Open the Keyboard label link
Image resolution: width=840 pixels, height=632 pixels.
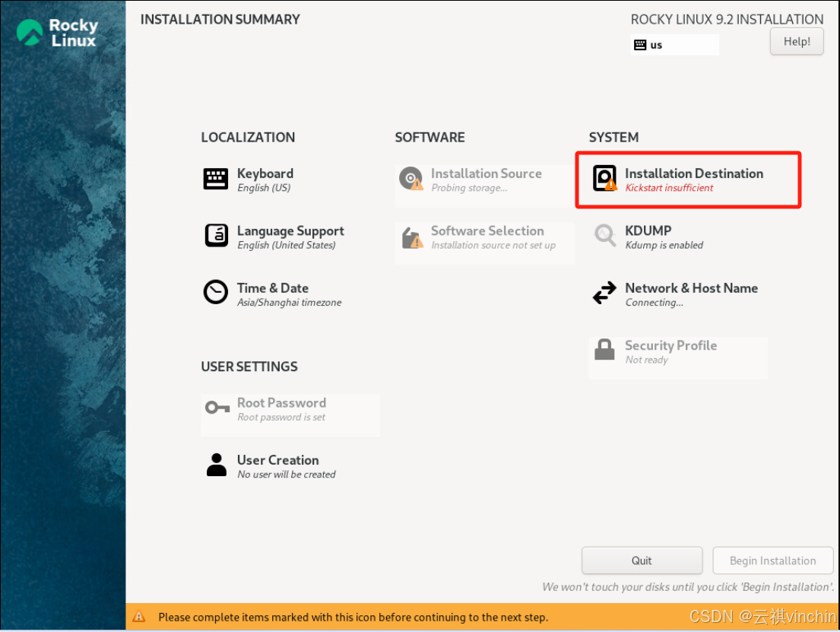pyautogui.click(x=265, y=173)
